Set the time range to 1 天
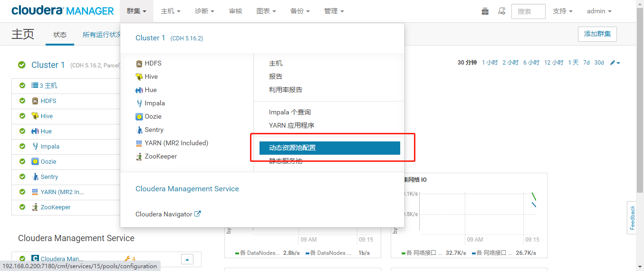 pos(573,63)
